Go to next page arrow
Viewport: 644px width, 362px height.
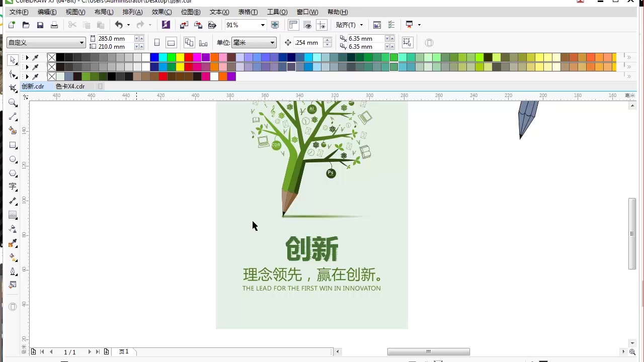pyautogui.click(x=90, y=352)
